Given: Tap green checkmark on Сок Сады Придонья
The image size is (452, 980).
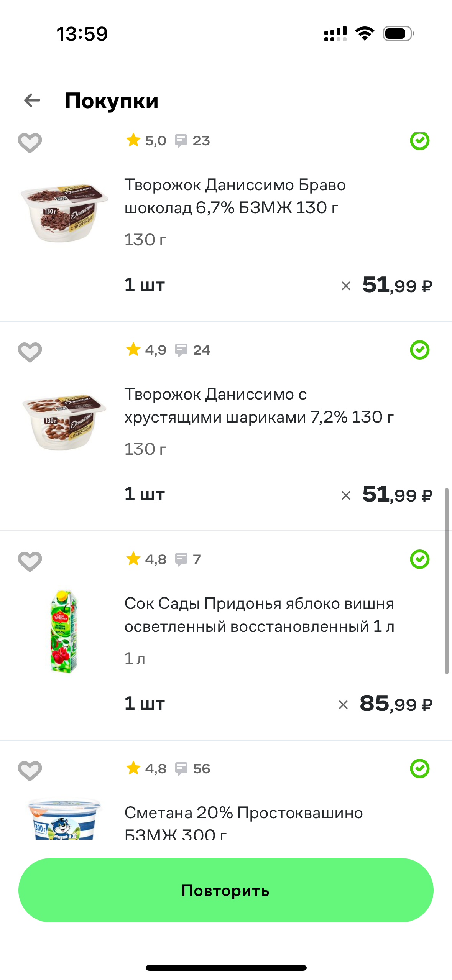Looking at the screenshot, I should [420, 559].
